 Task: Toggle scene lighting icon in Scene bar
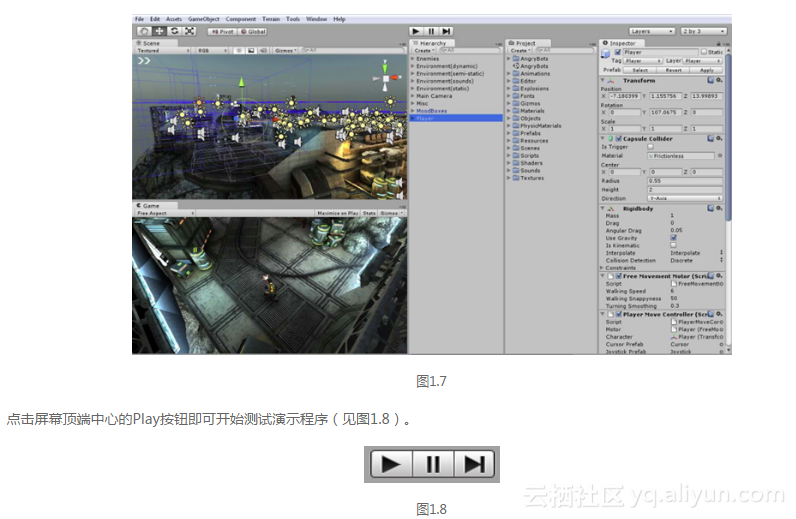pyautogui.click(x=239, y=51)
